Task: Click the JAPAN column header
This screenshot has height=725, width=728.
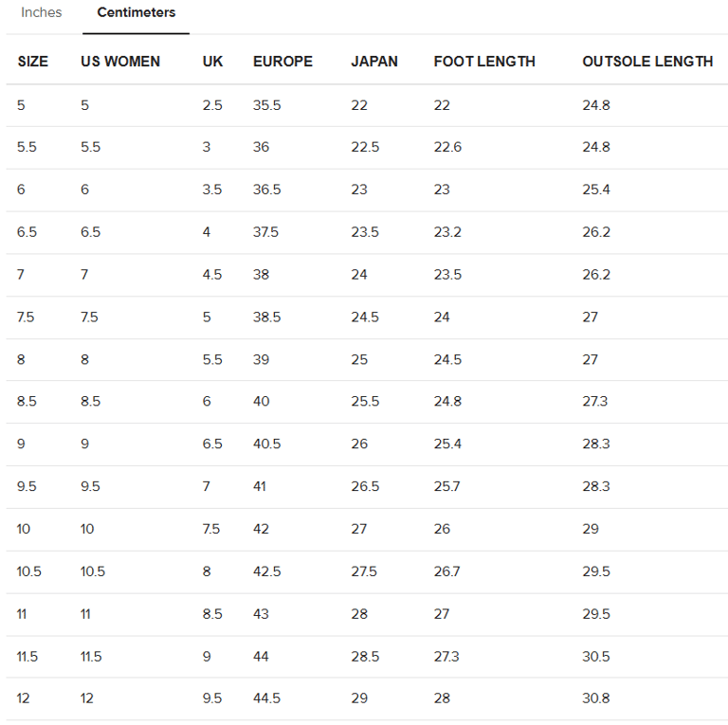Action: [x=374, y=62]
